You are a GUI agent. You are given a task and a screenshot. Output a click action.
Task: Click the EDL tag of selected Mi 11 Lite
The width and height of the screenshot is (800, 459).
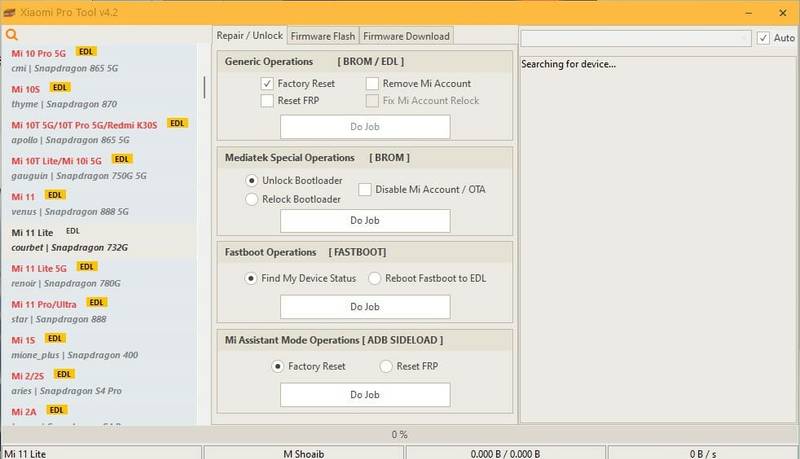[x=73, y=231]
